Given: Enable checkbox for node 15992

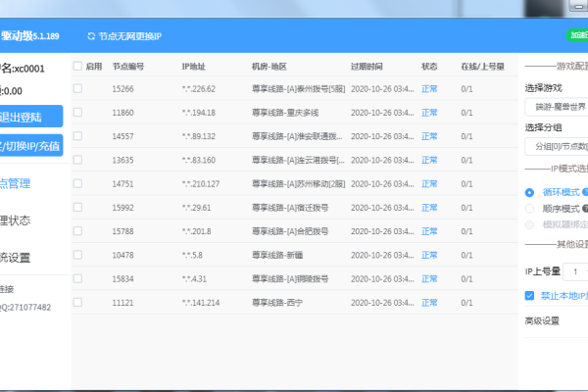Looking at the screenshot, I should pos(77,207).
